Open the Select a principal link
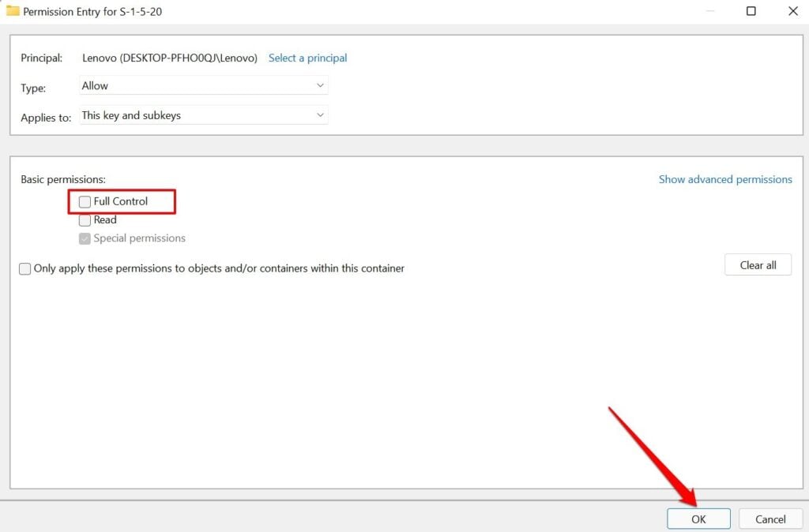Image resolution: width=809 pixels, height=532 pixels. click(x=307, y=58)
